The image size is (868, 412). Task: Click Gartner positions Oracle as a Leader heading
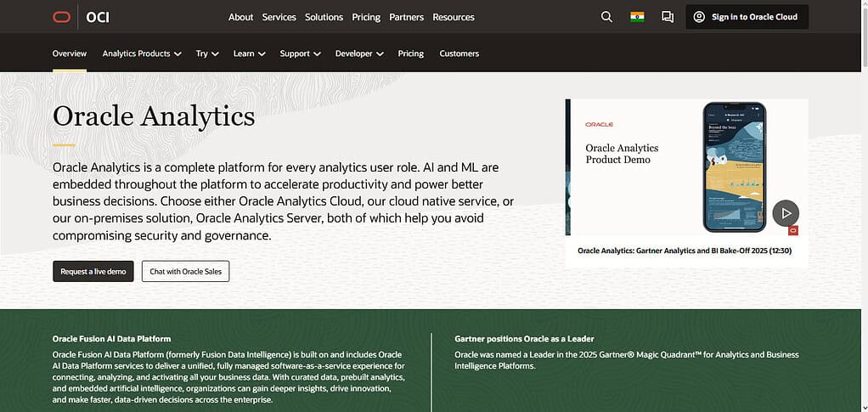(524, 338)
